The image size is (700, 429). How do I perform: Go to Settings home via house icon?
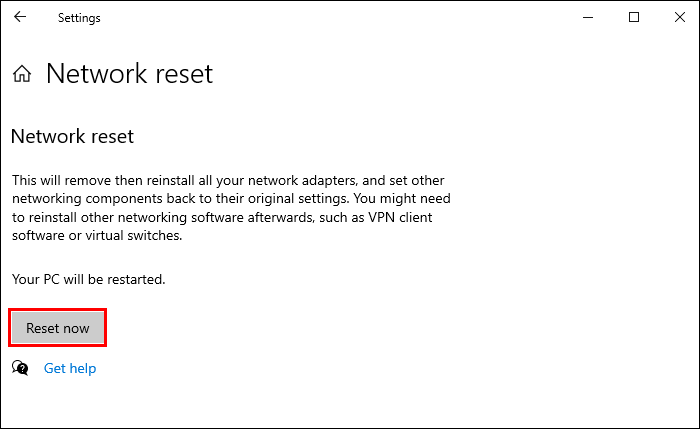22,74
